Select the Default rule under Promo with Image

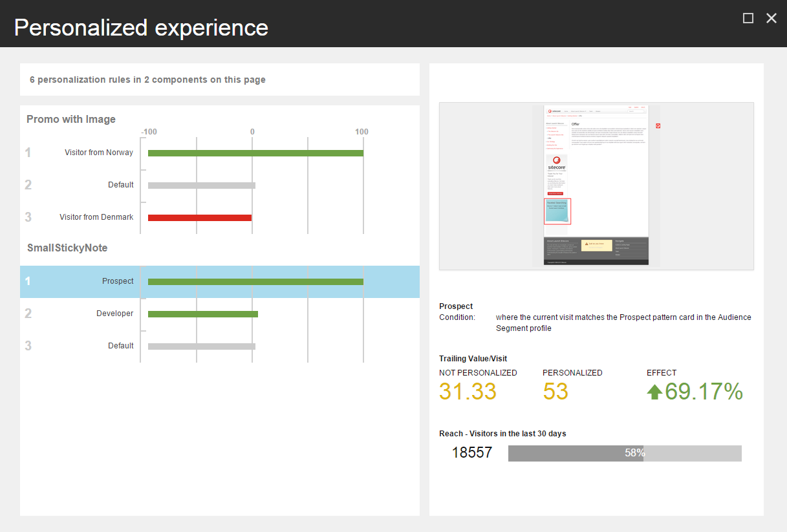click(x=121, y=185)
